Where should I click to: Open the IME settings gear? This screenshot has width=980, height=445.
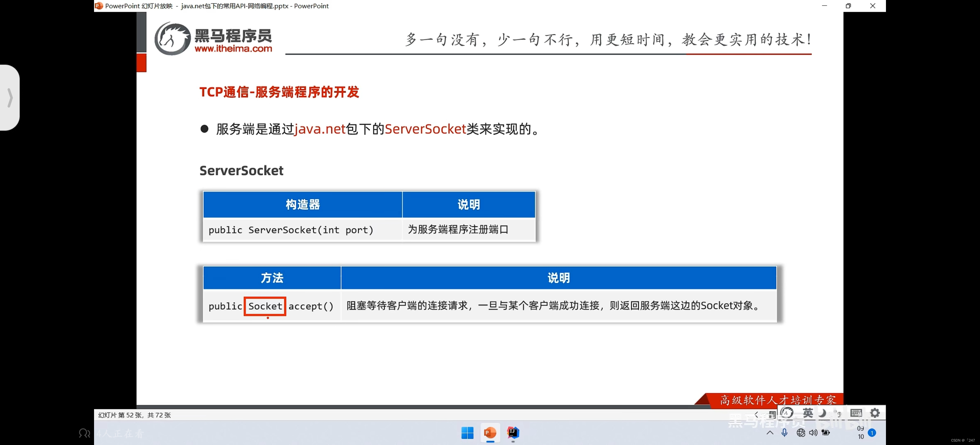point(875,413)
